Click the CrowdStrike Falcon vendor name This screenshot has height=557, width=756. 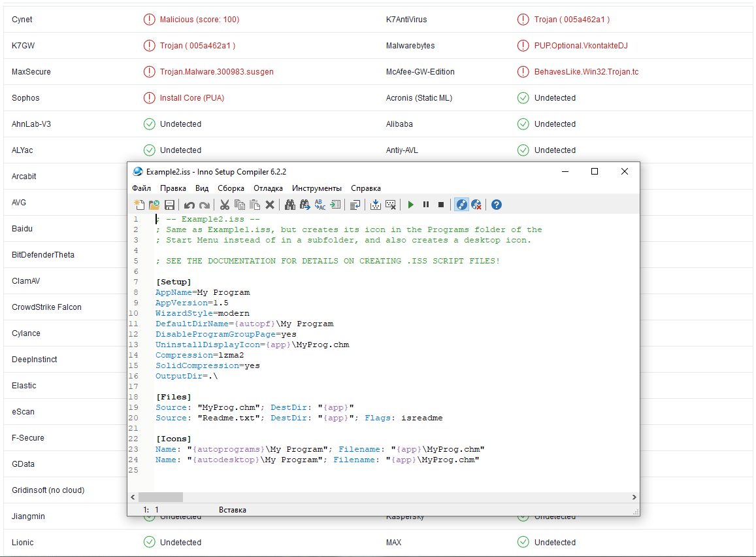[47, 307]
